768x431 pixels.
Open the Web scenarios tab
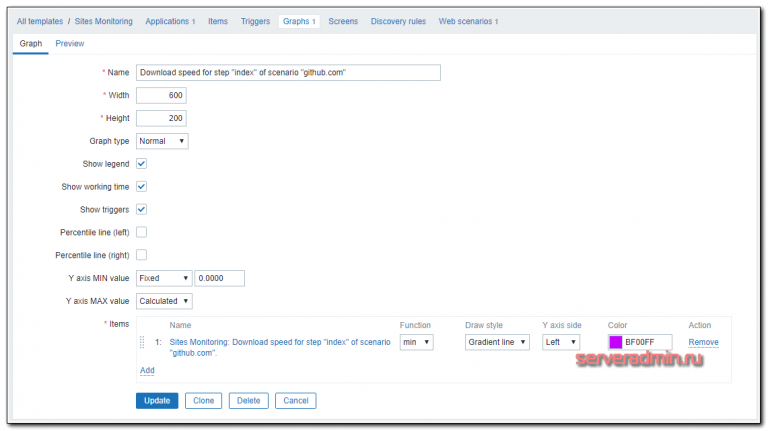468,21
